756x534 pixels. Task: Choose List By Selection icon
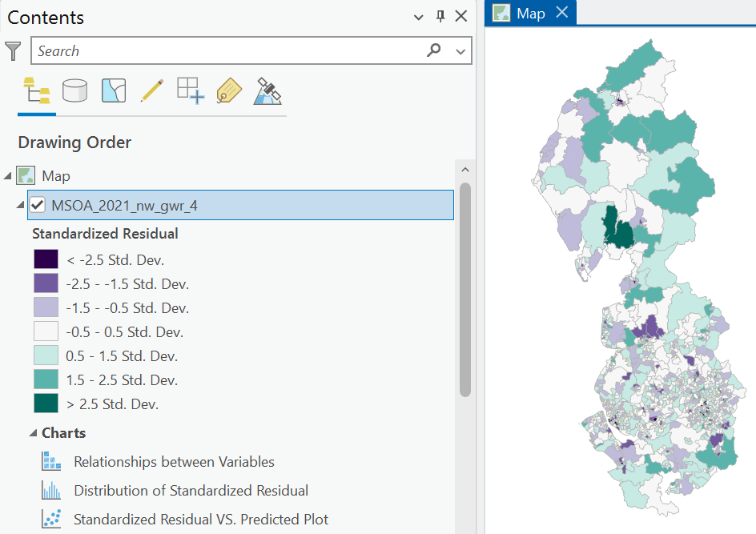click(x=114, y=90)
